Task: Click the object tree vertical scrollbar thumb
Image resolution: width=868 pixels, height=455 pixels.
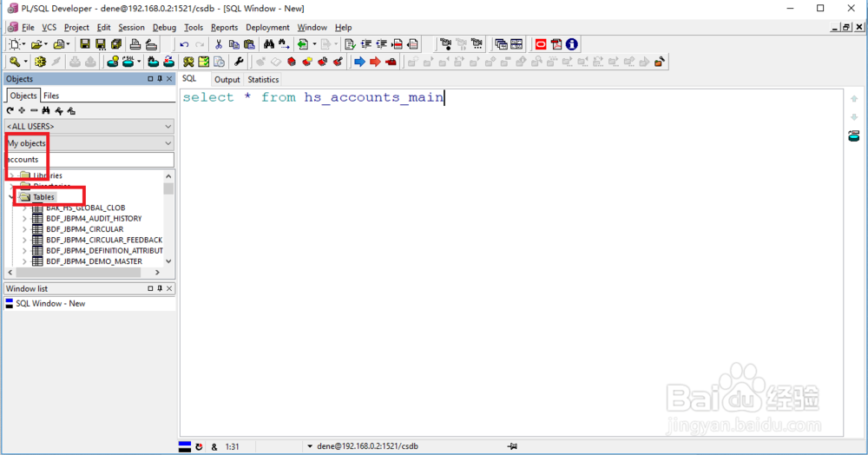Action: pos(168,188)
